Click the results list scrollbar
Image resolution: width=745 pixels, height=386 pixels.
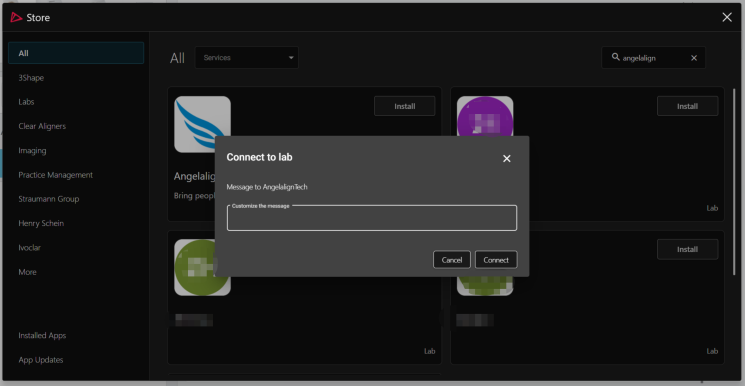coord(735,181)
